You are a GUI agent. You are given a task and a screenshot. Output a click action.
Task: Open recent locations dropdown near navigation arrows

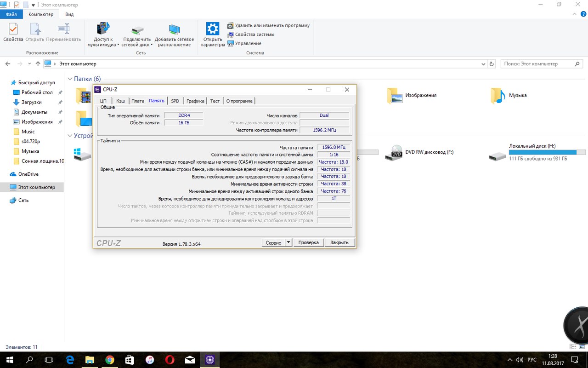pyautogui.click(x=29, y=64)
